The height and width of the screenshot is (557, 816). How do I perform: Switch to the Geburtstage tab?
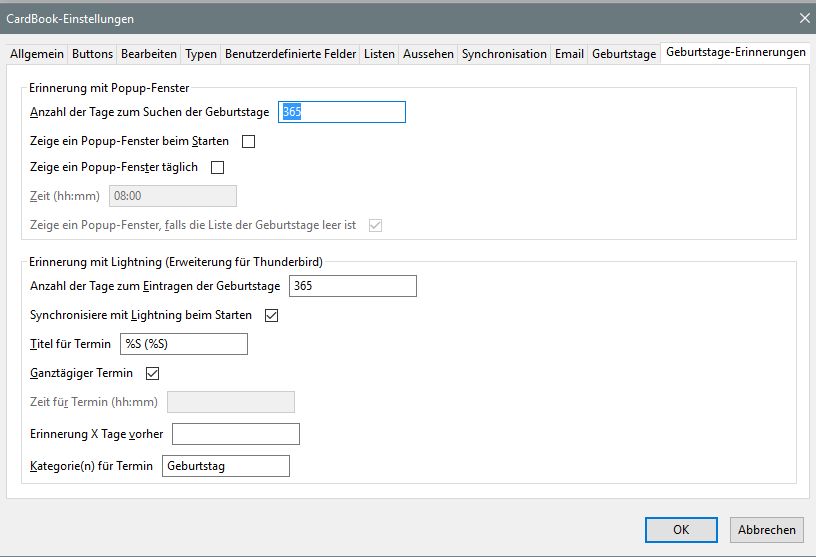click(x=623, y=54)
